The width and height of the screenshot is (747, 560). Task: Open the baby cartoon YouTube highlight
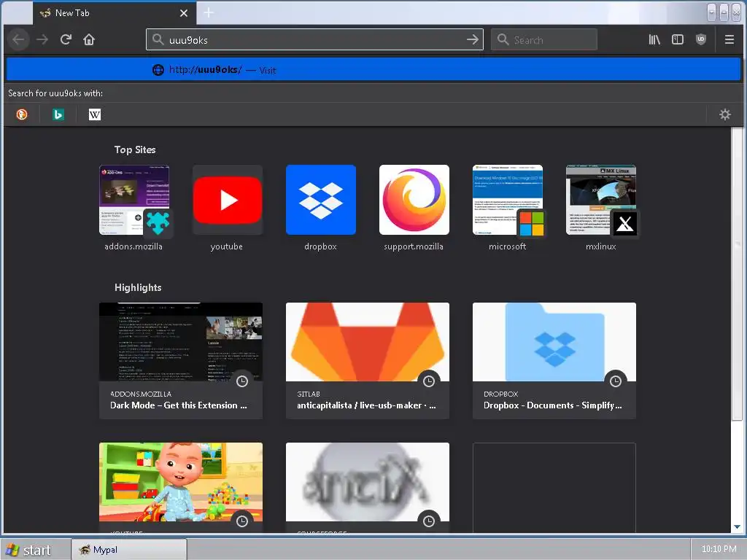181,487
